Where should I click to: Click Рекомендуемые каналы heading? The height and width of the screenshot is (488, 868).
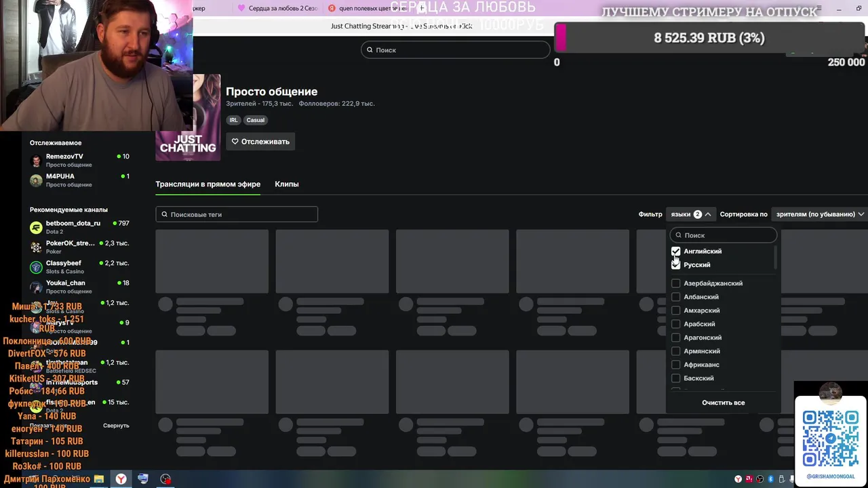point(68,210)
